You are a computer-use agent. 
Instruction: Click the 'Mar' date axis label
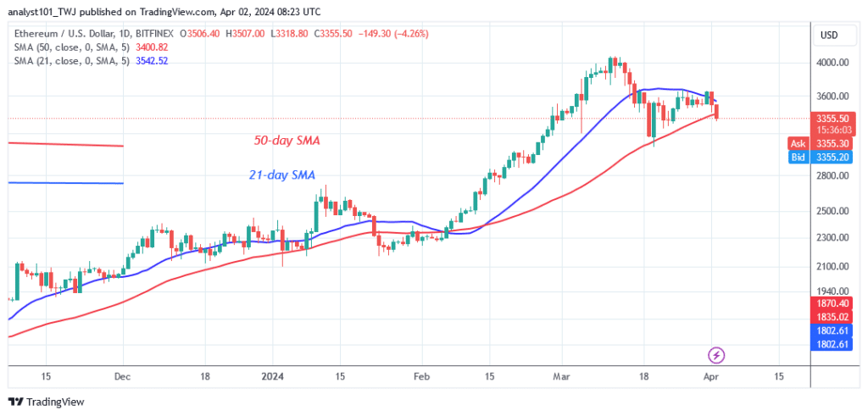[561, 377]
